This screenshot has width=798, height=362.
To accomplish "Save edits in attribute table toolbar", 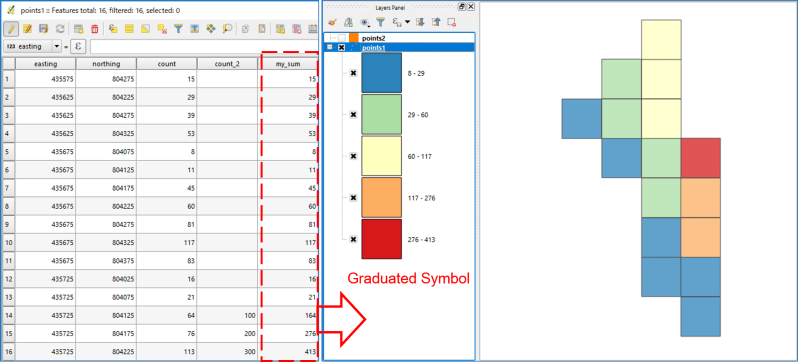I will pyautogui.click(x=44, y=29).
